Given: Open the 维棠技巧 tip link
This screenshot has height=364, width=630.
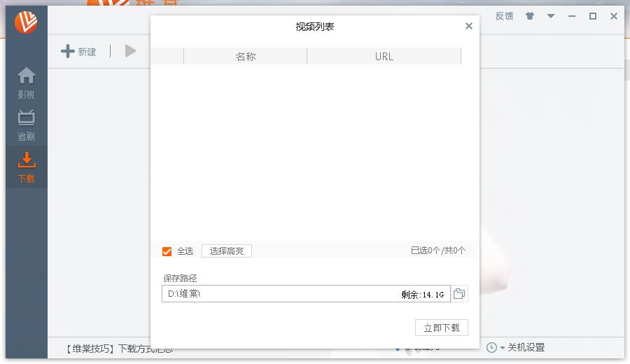Looking at the screenshot, I should tap(119, 348).
